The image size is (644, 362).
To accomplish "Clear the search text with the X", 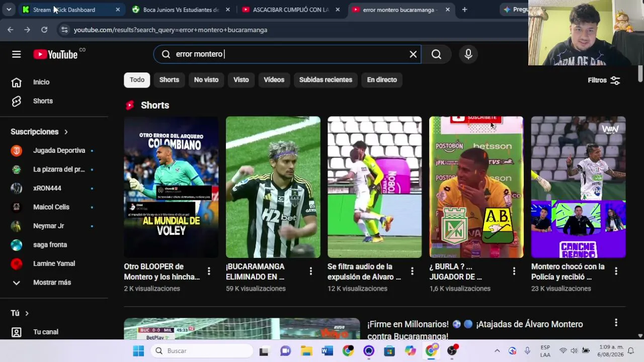I will pyautogui.click(x=413, y=54).
